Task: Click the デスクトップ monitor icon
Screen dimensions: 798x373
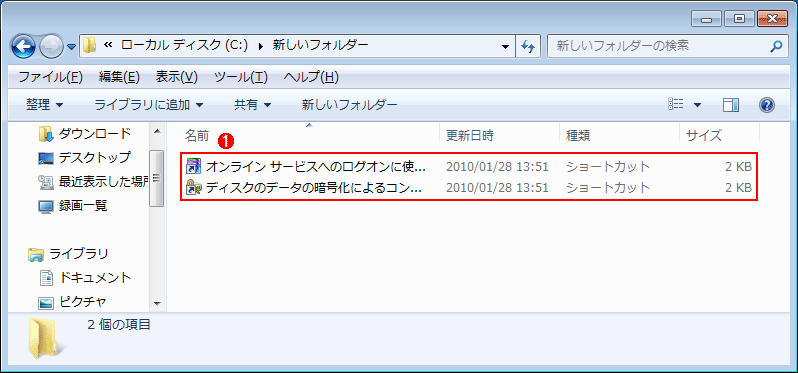Action: 46,158
